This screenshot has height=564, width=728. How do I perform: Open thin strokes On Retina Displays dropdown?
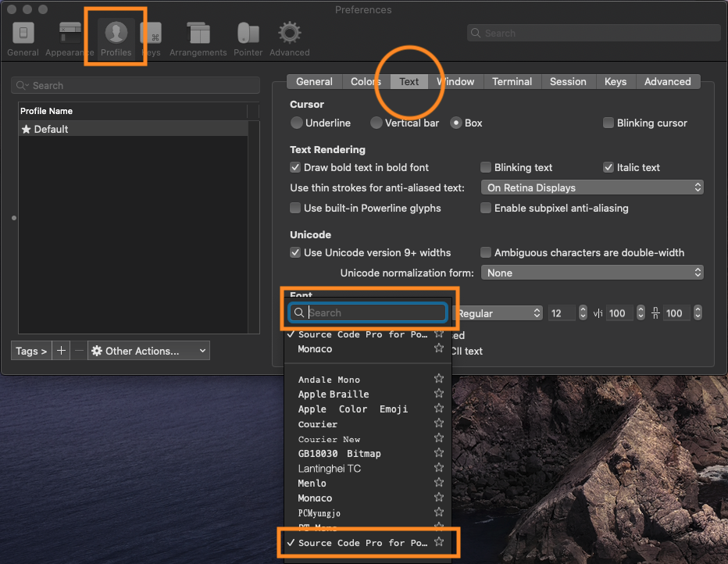coord(592,187)
